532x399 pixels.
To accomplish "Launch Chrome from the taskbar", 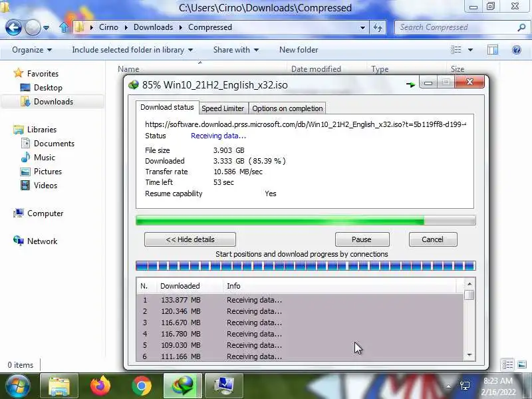I will (x=142, y=386).
